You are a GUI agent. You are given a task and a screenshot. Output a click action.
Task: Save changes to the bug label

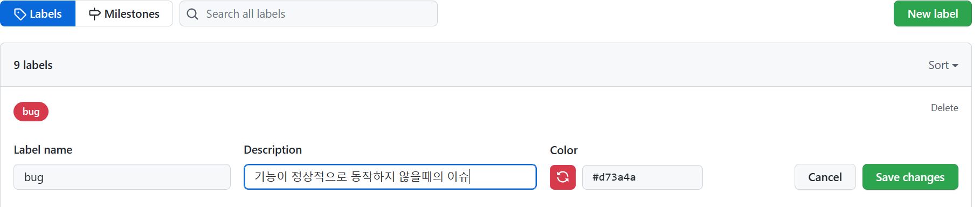coord(910,177)
